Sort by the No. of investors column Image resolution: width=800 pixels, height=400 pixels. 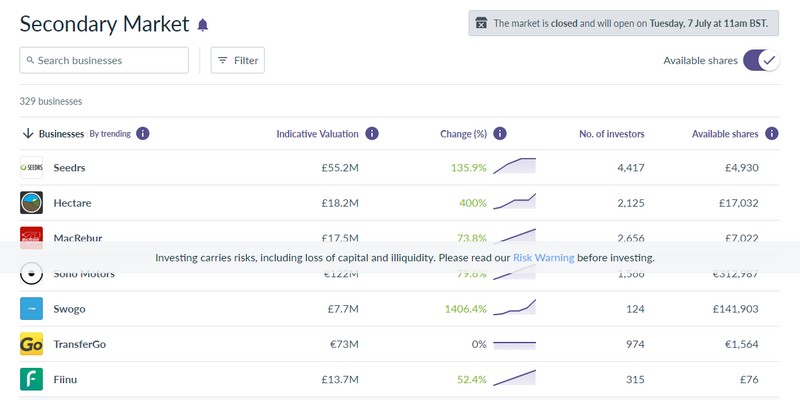(x=611, y=133)
